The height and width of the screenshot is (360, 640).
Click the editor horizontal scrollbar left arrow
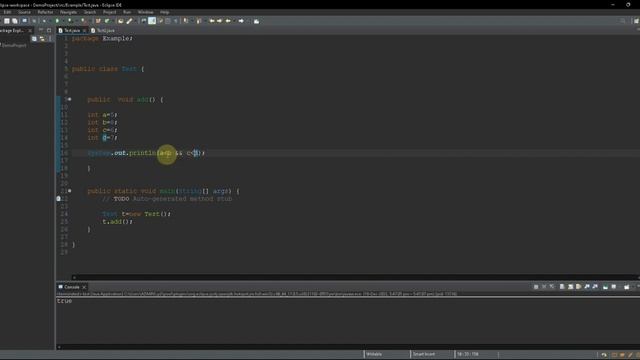coord(74,277)
